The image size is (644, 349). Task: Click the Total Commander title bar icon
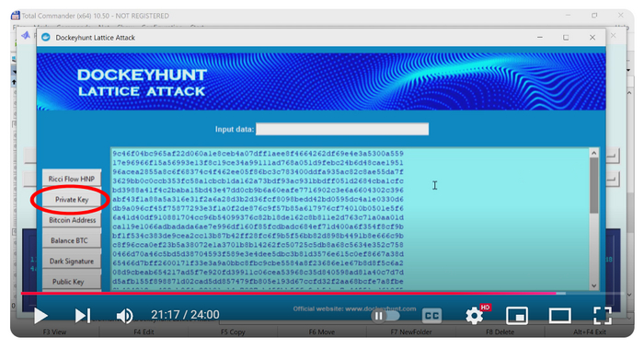pos(16,16)
